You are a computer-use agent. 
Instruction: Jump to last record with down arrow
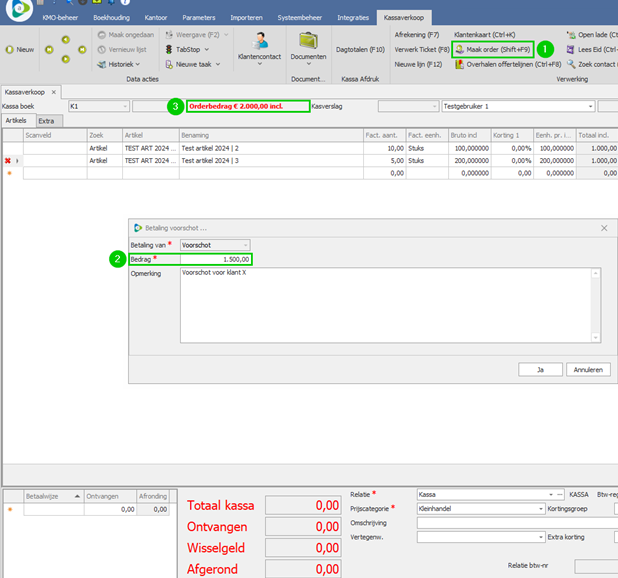coord(65,59)
